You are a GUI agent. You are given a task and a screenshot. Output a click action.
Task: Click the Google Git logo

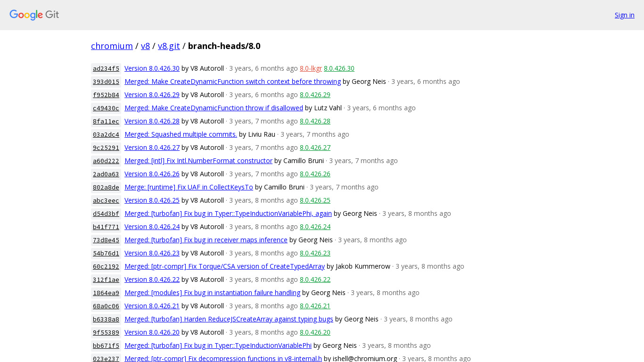[34, 15]
